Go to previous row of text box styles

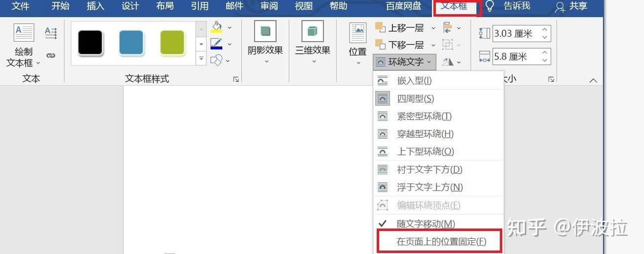coord(201,29)
